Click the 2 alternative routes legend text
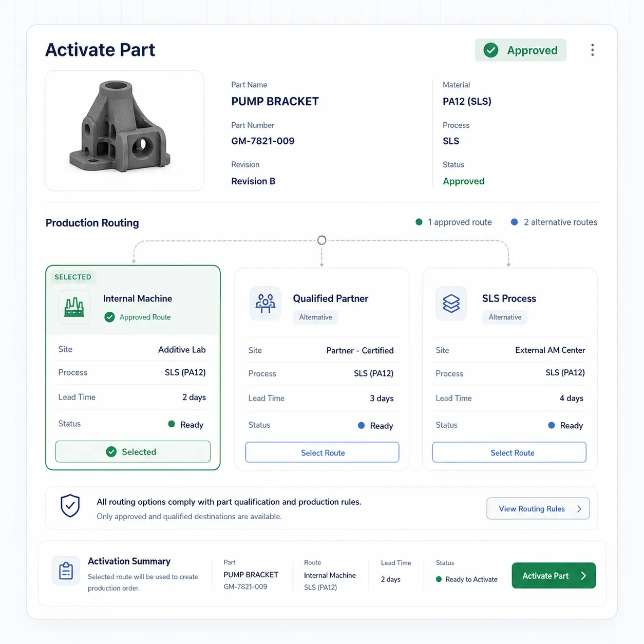The height and width of the screenshot is (644, 644). coord(560,222)
